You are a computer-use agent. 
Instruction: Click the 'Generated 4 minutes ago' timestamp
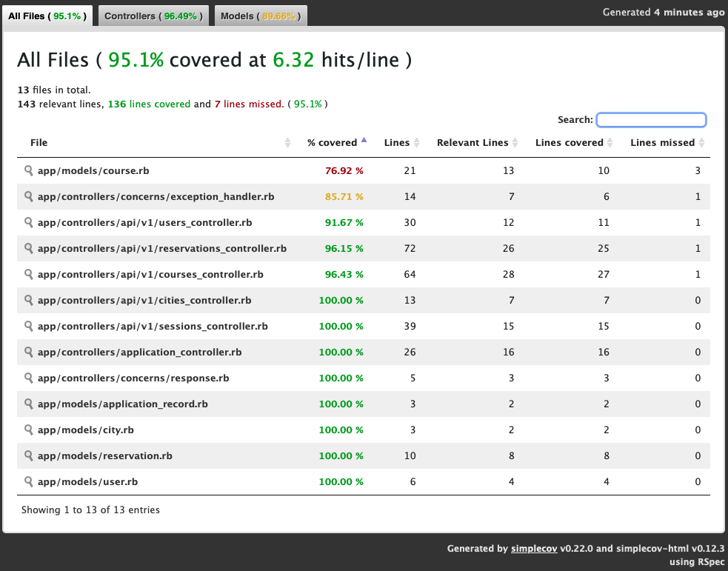tap(664, 13)
